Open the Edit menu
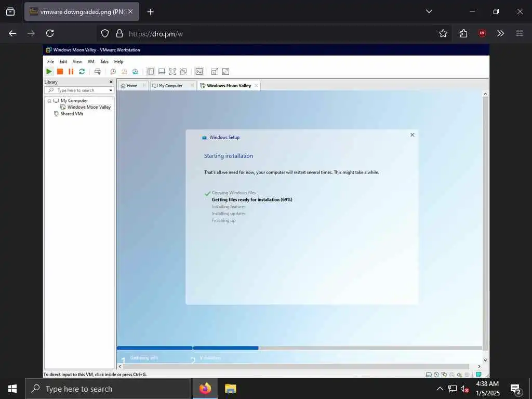 tap(63, 61)
